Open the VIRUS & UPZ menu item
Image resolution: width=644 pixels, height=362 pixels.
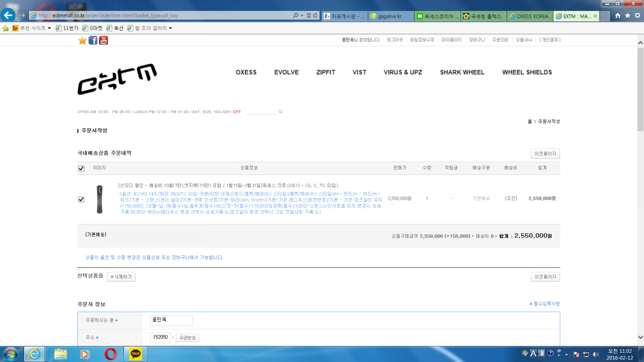click(x=403, y=72)
